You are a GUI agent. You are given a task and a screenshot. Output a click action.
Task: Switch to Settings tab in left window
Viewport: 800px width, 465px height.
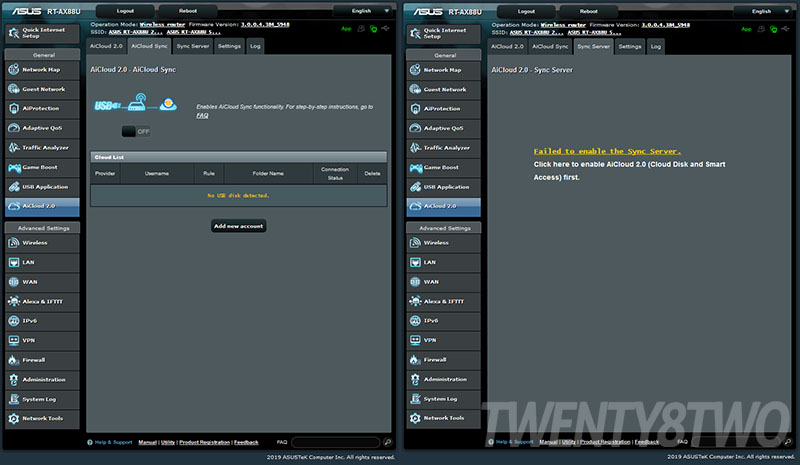click(x=229, y=46)
